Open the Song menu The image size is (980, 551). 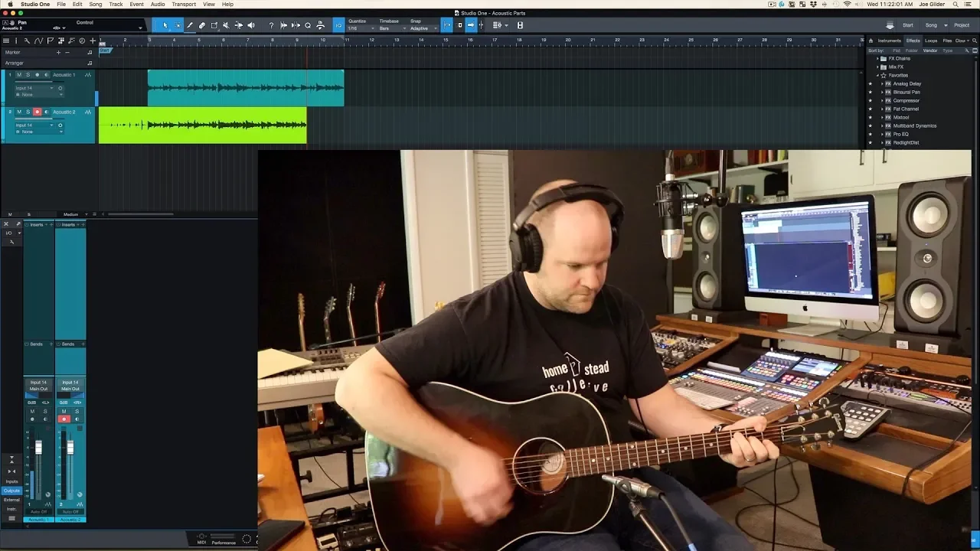(x=96, y=4)
